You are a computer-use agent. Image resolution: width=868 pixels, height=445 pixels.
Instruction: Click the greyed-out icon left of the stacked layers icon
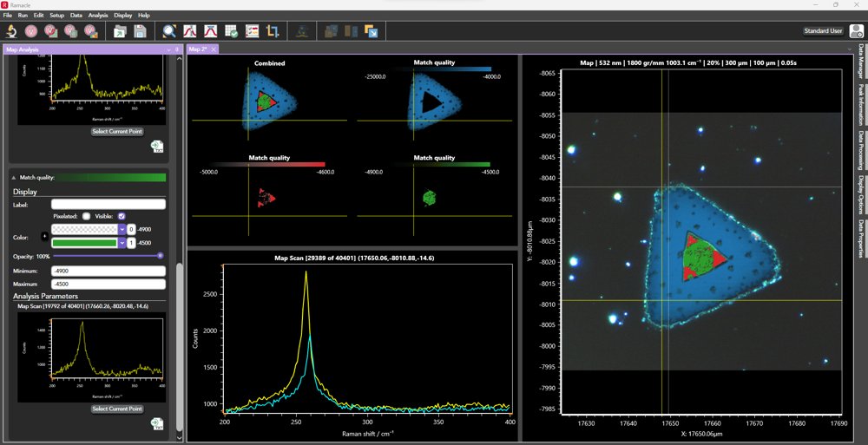pos(302,31)
